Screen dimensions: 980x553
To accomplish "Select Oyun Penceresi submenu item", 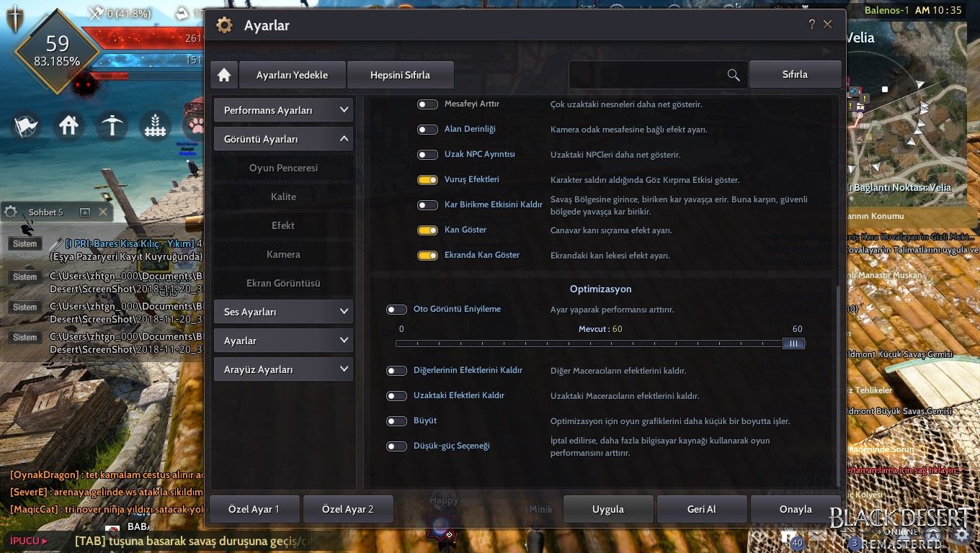I will click(283, 168).
